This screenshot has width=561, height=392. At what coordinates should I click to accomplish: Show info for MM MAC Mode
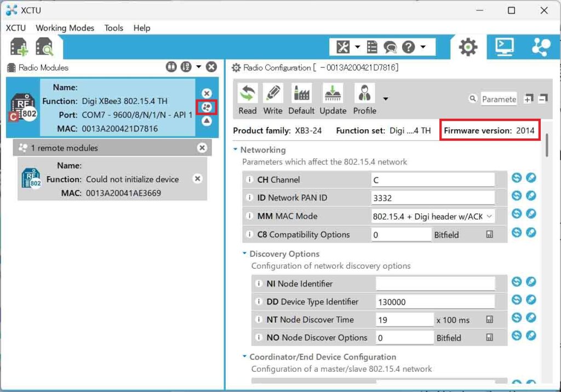249,216
